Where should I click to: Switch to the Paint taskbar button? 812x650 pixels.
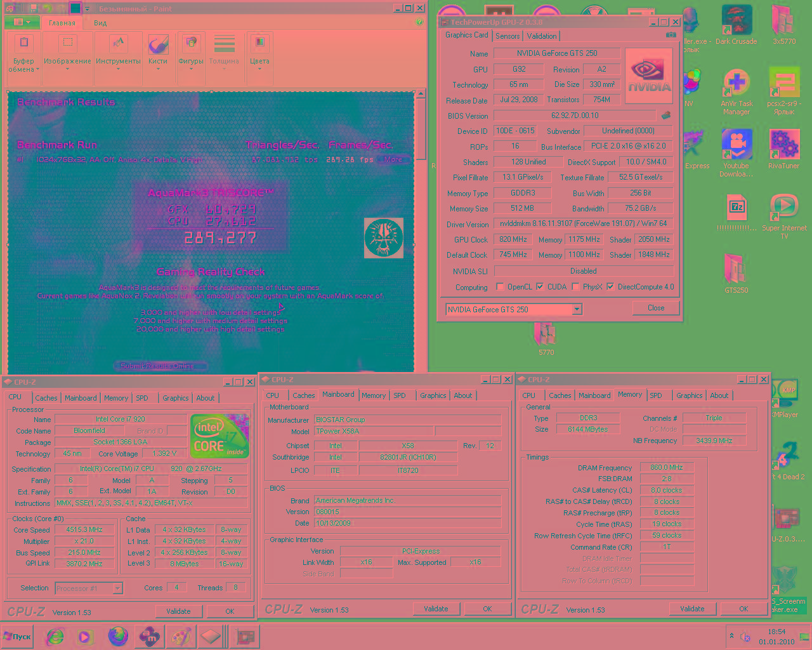coord(181,637)
